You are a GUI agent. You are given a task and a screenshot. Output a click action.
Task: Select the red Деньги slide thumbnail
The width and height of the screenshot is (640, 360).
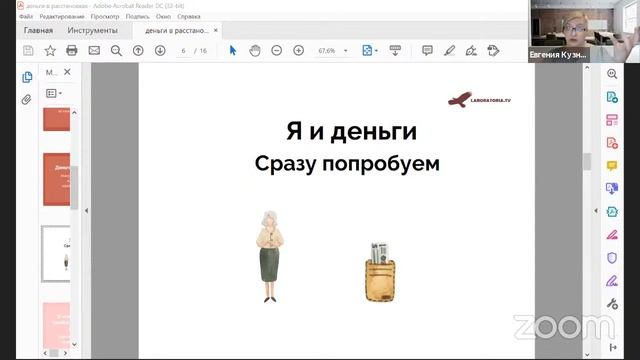[x=56, y=179]
